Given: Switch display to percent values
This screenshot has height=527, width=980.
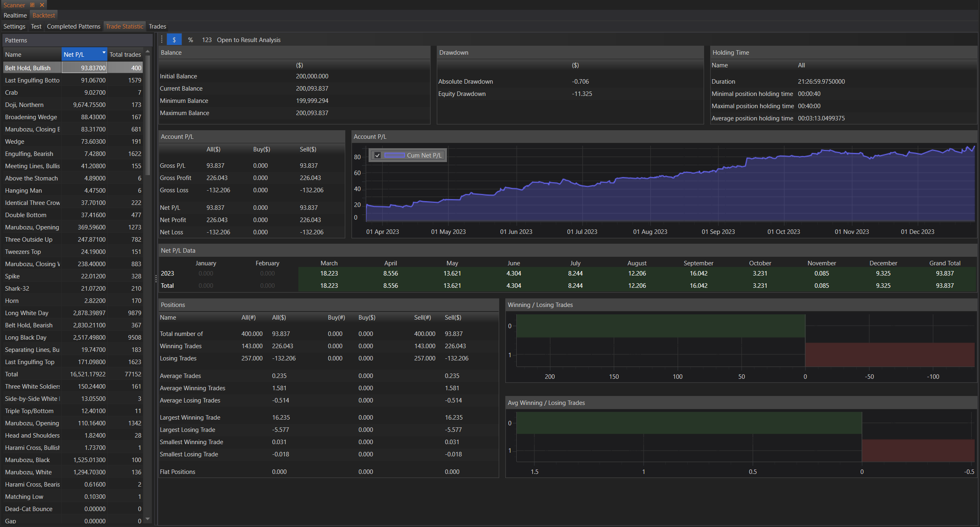Looking at the screenshot, I should (x=190, y=40).
